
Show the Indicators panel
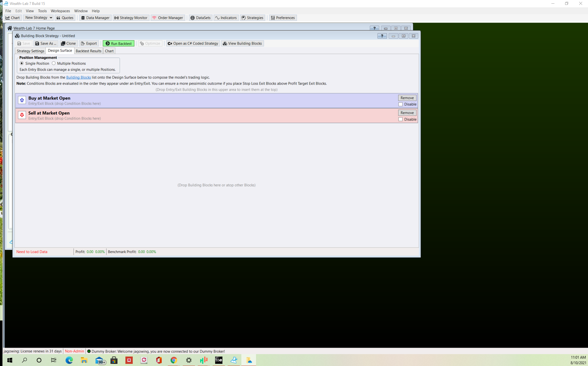(226, 18)
